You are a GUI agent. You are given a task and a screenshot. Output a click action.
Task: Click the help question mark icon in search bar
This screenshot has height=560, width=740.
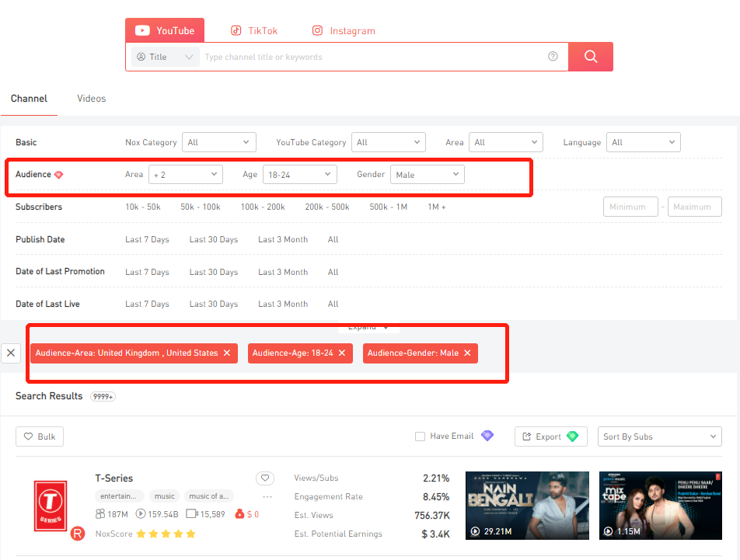[x=553, y=57]
